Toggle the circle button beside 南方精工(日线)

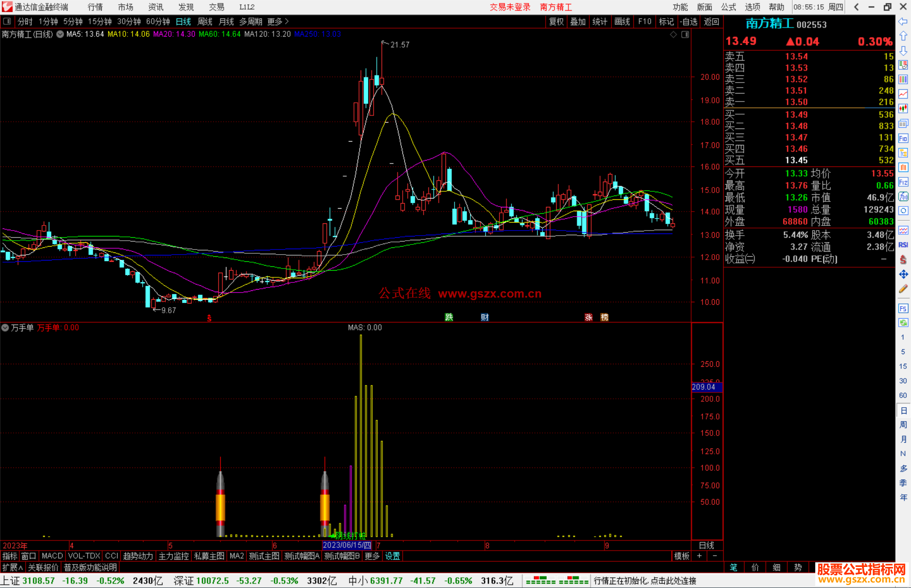[60, 34]
